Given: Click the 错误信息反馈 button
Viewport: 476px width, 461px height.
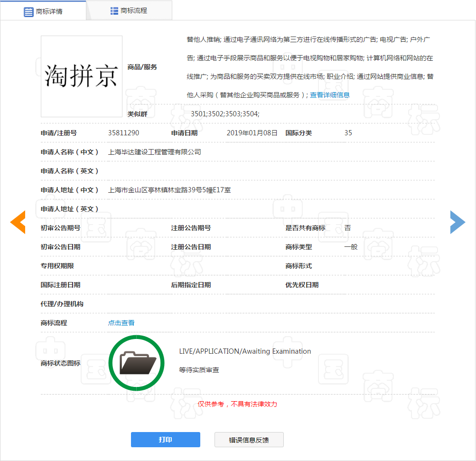Looking at the screenshot, I should [x=249, y=440].
